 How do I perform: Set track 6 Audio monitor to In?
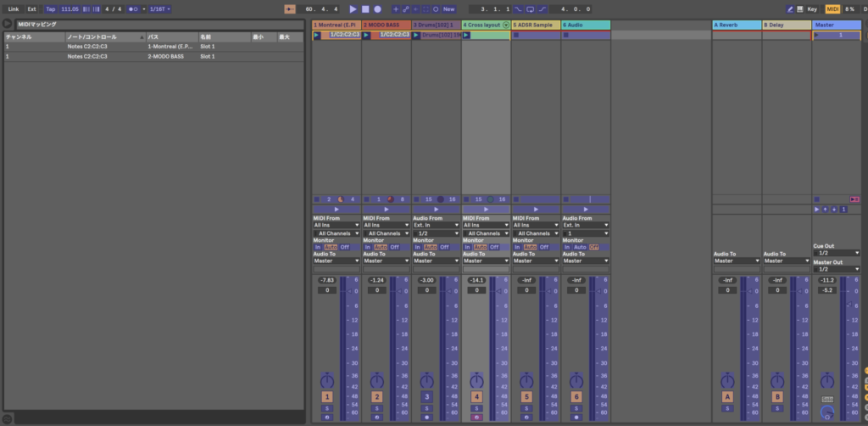point(568,247)
